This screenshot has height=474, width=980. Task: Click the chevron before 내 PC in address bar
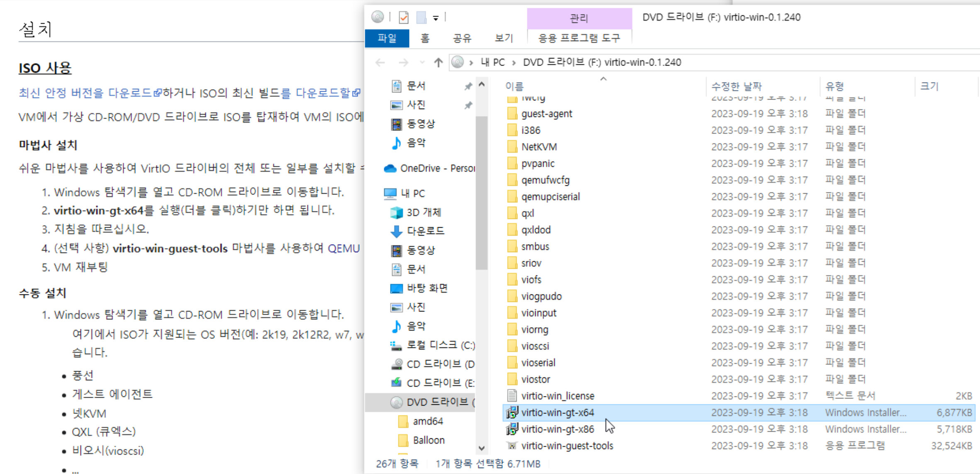[x=471, y=63]
